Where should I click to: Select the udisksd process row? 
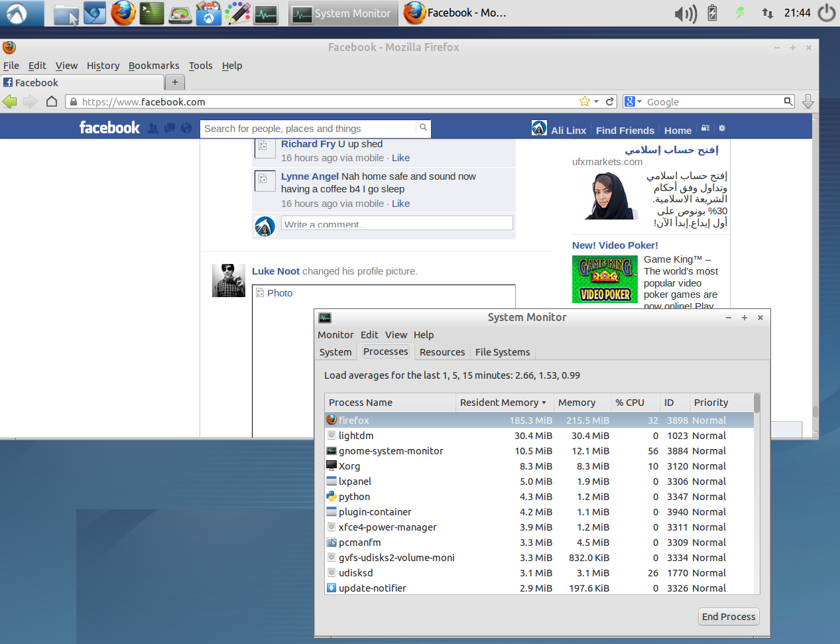[x=539, y=573]
